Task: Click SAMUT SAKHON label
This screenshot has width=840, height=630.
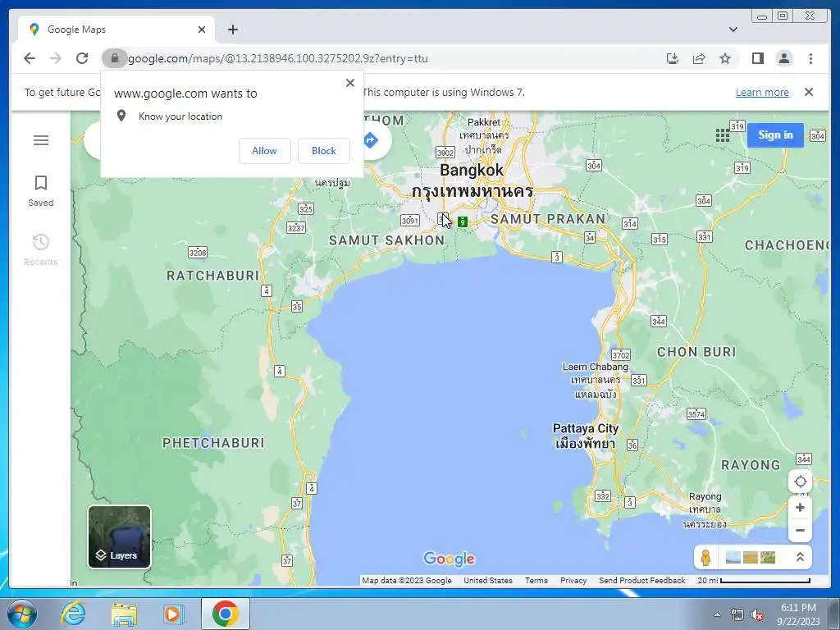Action: click(387, 240)
